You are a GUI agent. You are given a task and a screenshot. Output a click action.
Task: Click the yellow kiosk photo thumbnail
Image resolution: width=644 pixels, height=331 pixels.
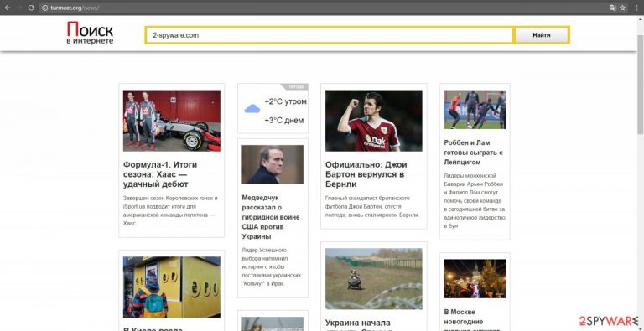[x=172, y=287]
